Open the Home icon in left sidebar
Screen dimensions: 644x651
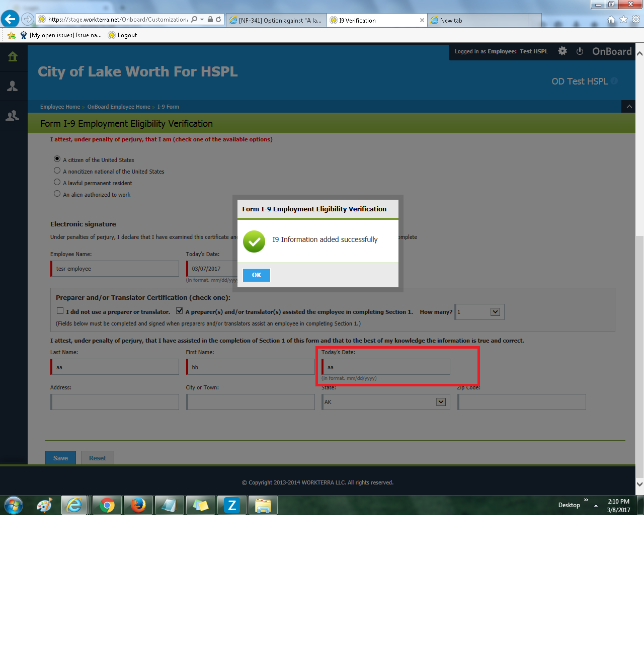13,57
